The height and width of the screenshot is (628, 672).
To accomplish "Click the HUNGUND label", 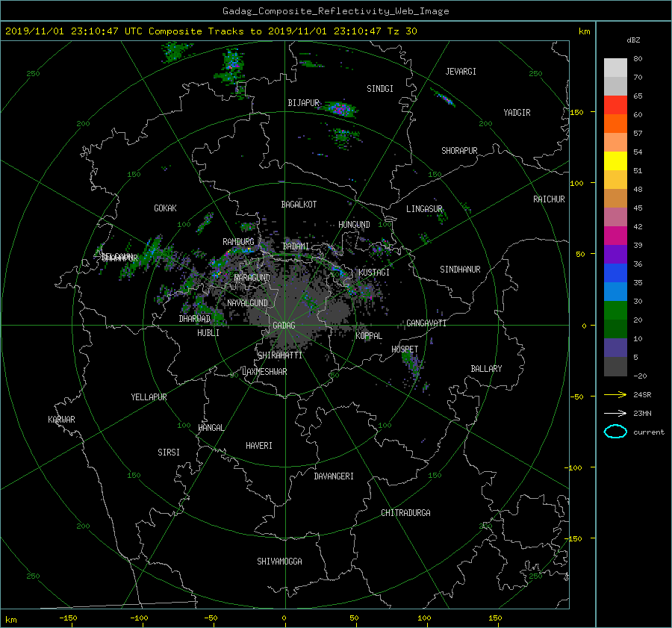I will coord(354,225).
